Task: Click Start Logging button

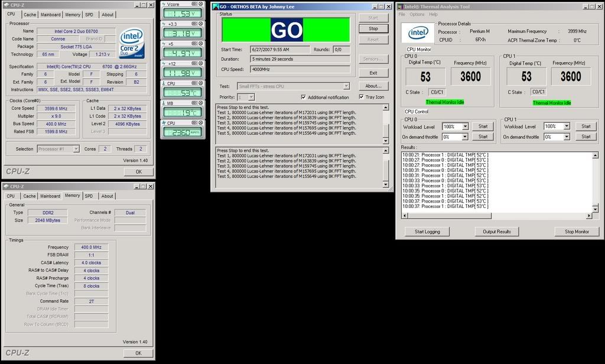Action: point(427,232)
